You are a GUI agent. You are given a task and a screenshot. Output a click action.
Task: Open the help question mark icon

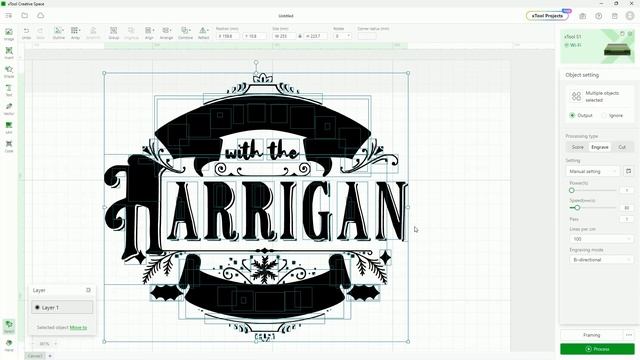pos(598,16)
